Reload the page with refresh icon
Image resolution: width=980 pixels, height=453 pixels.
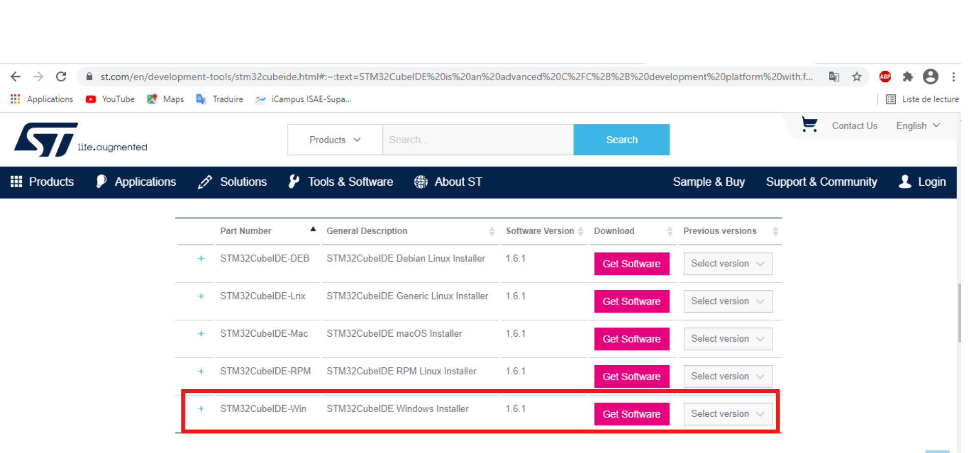pyautogui.click(x=61, y=77)
